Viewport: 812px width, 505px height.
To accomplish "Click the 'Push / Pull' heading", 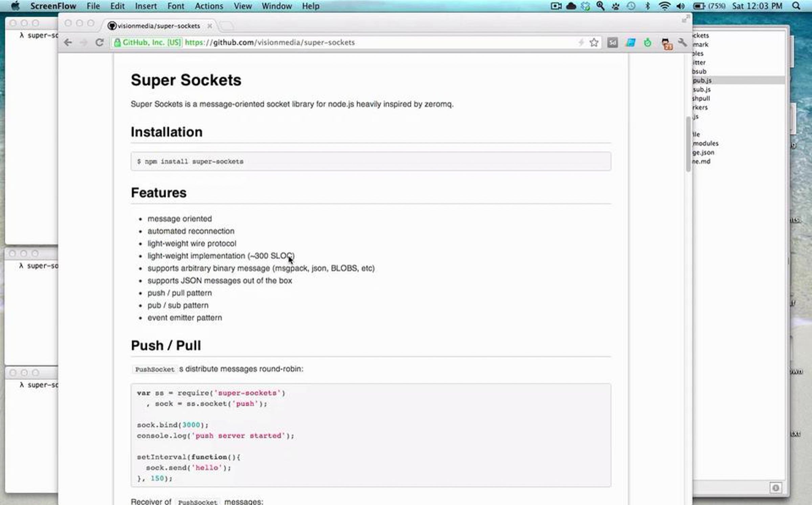I will tap(166, 346).
